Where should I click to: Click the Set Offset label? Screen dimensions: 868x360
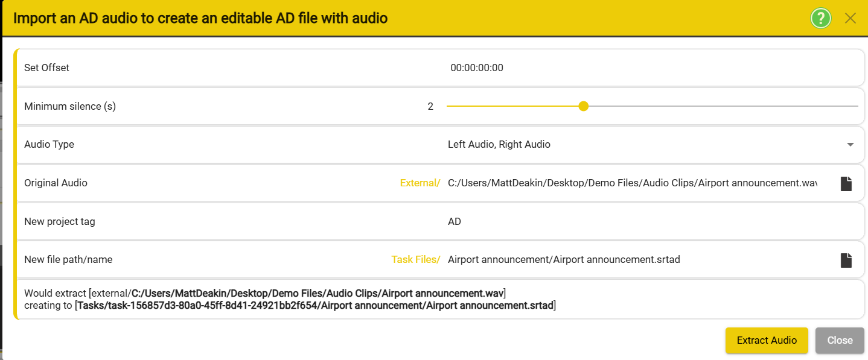(46, 68)
